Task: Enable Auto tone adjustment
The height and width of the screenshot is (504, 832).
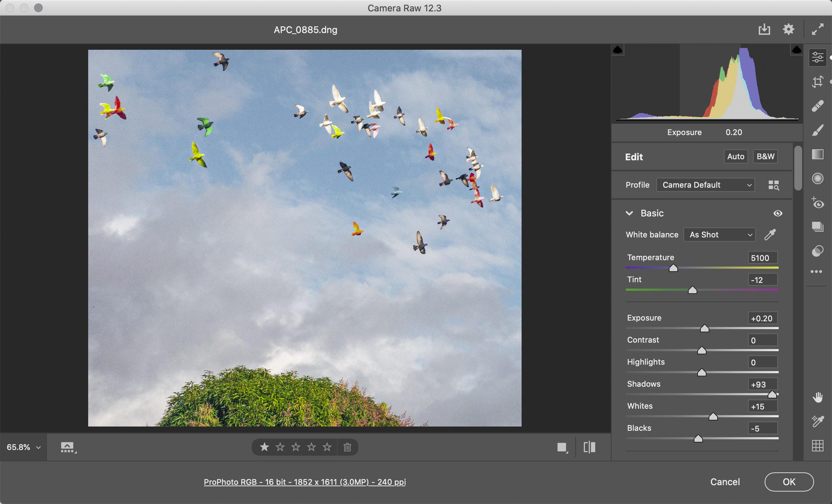Action: click(735, 156)
